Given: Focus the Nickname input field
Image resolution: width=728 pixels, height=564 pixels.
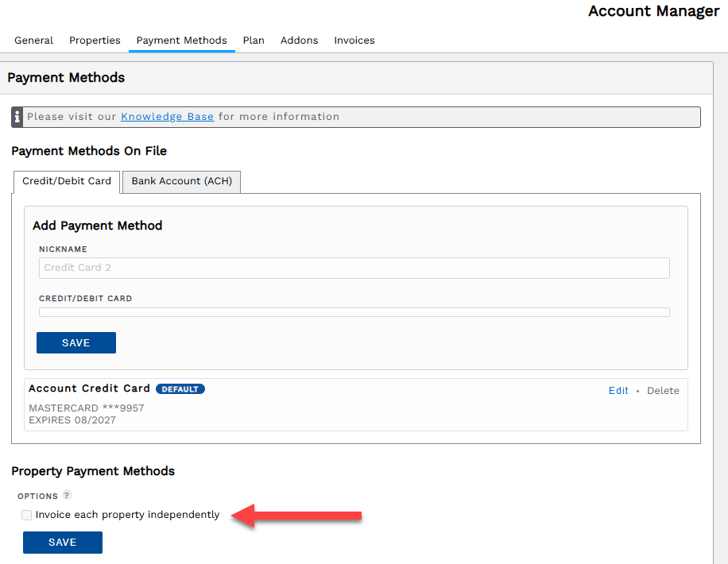Looking at the screenshot, I should pyautogui.click(x=354, y=268).
